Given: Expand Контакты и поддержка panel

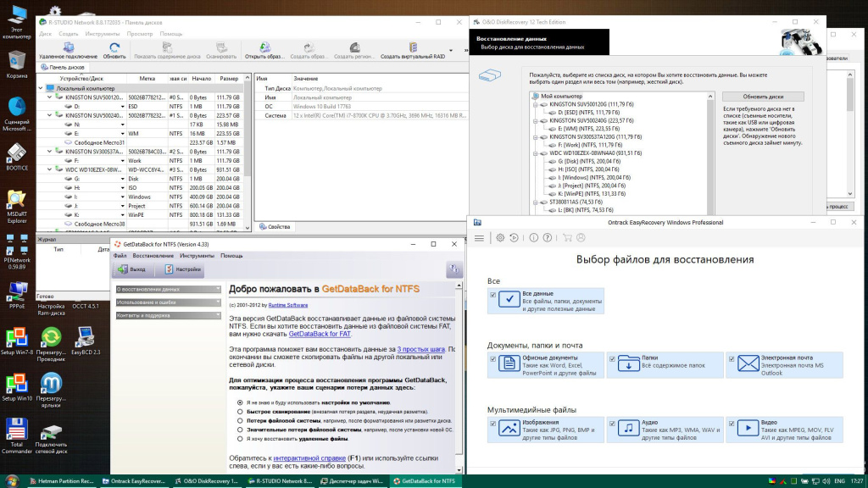Looking at the screenshot, I should coord(169,315).
